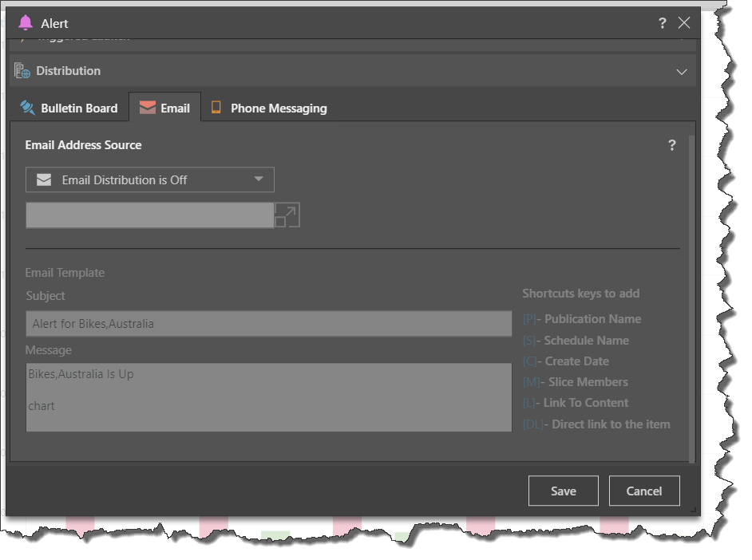Click the email address input box
The height and width of the screenshot is (560, 752).
[x=149, y=215]
